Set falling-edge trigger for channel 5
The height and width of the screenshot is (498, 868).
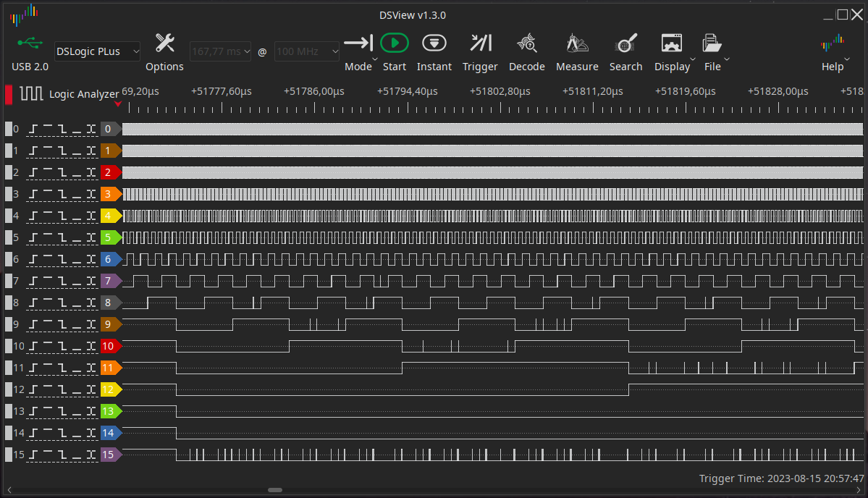64,237
